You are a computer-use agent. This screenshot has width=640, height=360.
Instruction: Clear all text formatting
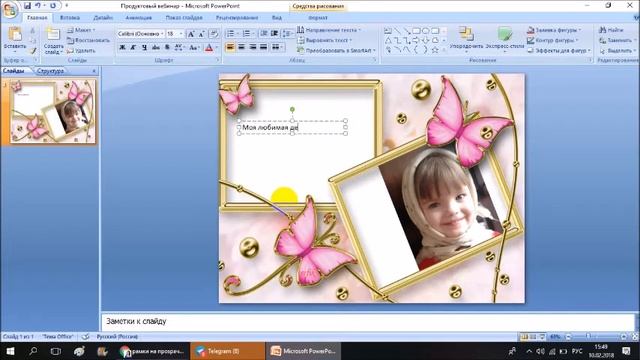214,34
